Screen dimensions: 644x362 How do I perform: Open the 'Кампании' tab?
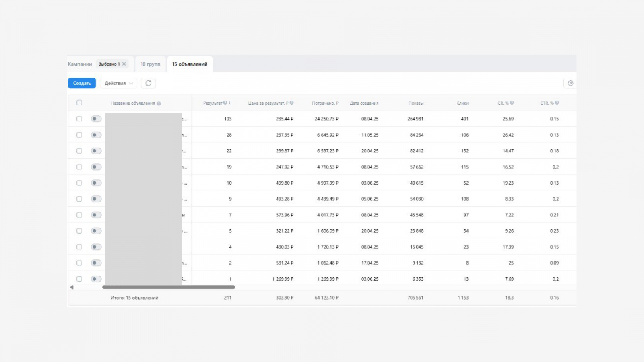[x=80, y=64]
